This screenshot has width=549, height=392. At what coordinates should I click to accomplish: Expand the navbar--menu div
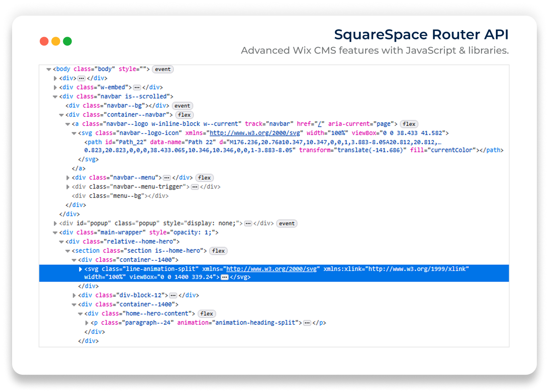pyautogui.click(x=68, y=177)
